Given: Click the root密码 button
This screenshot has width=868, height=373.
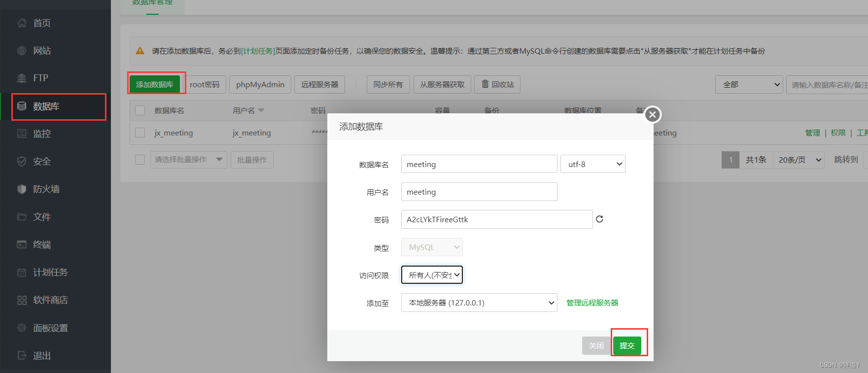Looking at the screenshot, I should pyautogui.click(x=205, y=84).
